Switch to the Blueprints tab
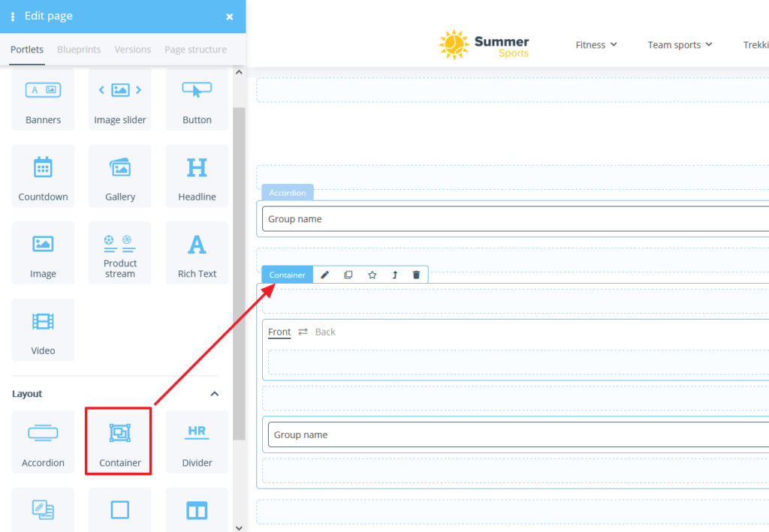The width and height of the screenshot is (769, 532). click(79, 50)
